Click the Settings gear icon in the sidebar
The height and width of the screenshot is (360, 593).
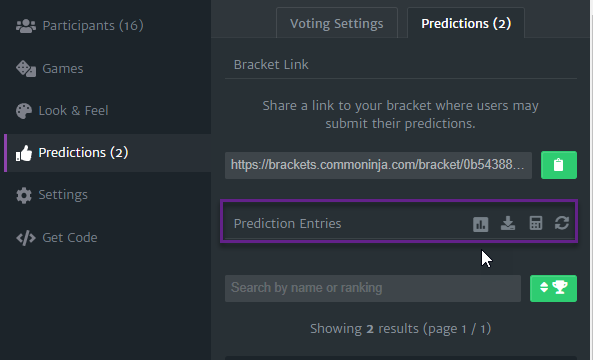click(x=24, y=195)
